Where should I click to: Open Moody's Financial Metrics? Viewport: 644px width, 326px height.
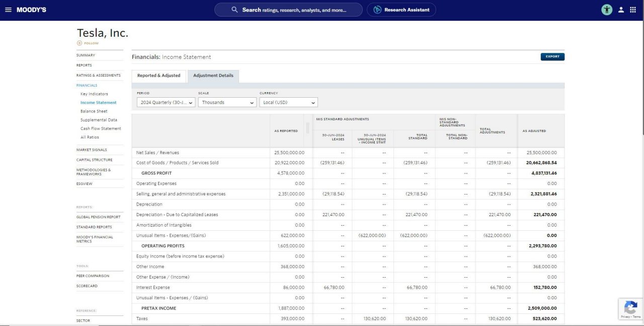pos(95,239)
